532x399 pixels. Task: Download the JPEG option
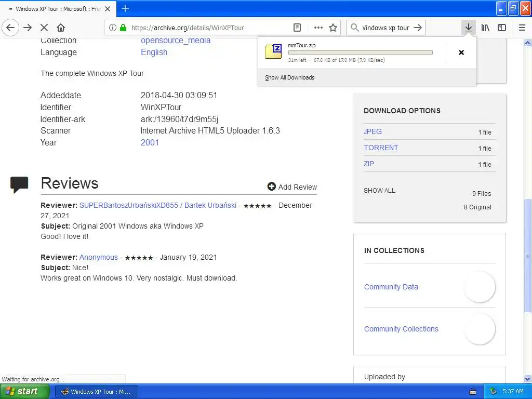(373, 131)
